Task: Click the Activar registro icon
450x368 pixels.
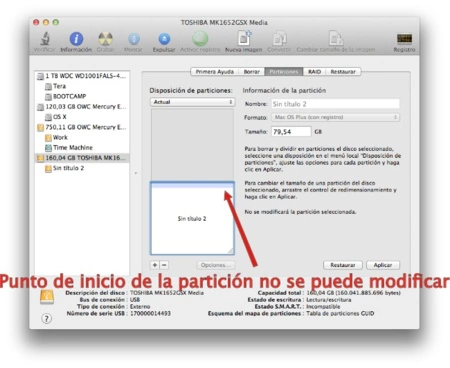Action: click(x=200, y=39)
